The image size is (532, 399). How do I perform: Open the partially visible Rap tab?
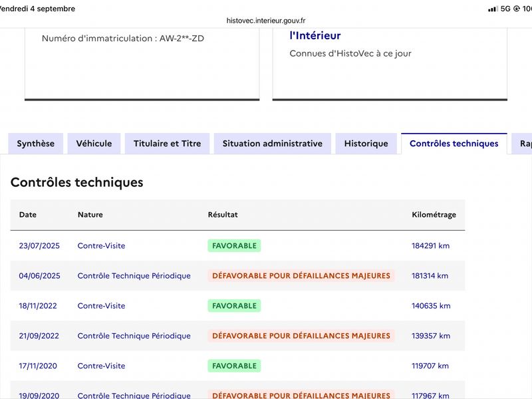[523, 144]
